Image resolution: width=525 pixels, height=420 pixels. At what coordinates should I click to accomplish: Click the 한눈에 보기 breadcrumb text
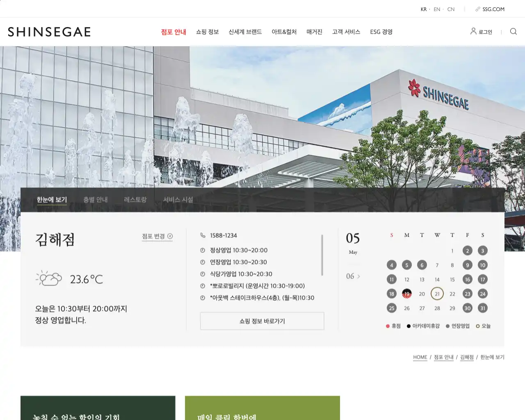coord(492,357)
